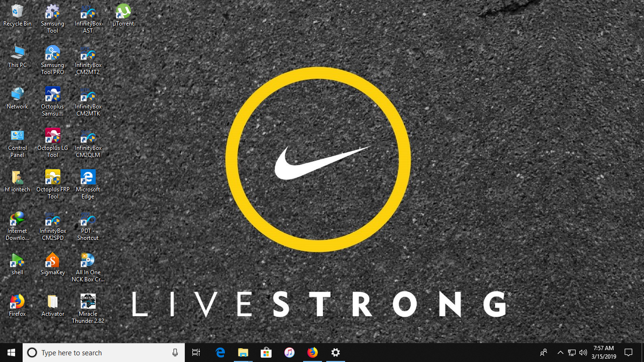
Task: Open InfinityBox CM2SPD
Action: point(52,220)
